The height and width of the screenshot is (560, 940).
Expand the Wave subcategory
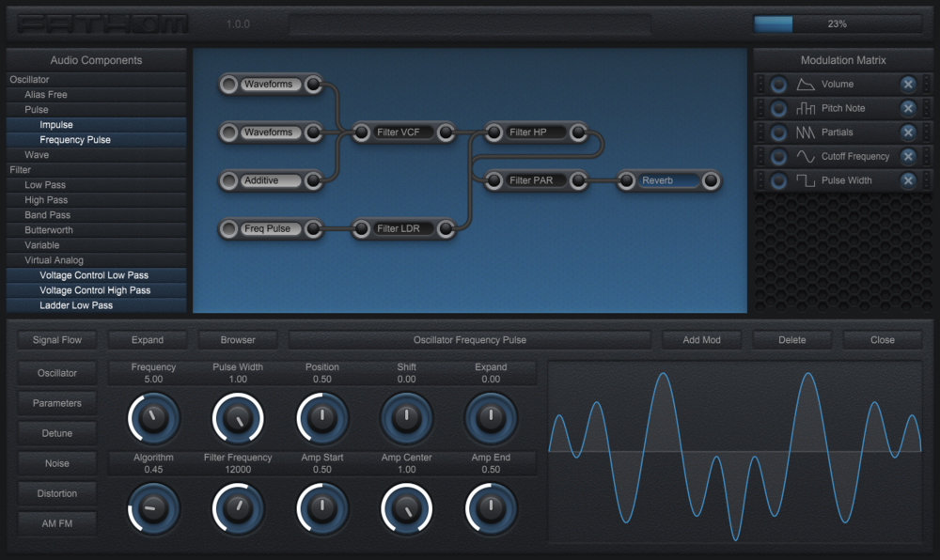pos(96,154)
